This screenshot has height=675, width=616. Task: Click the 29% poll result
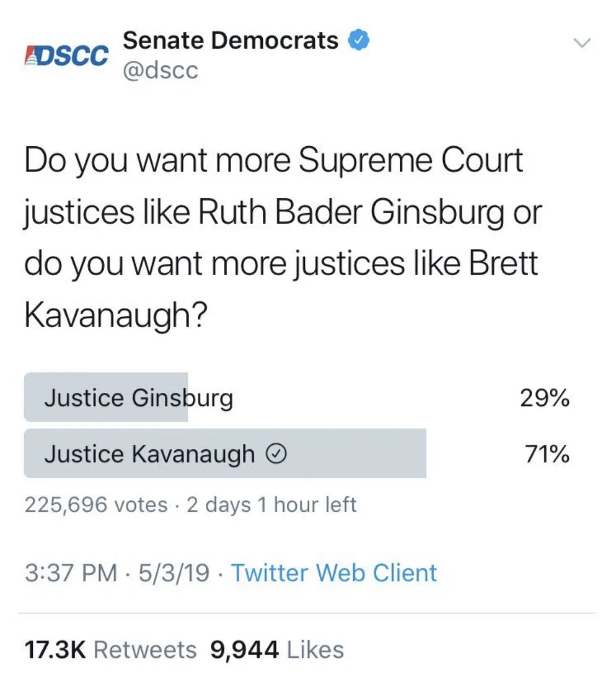544,398
